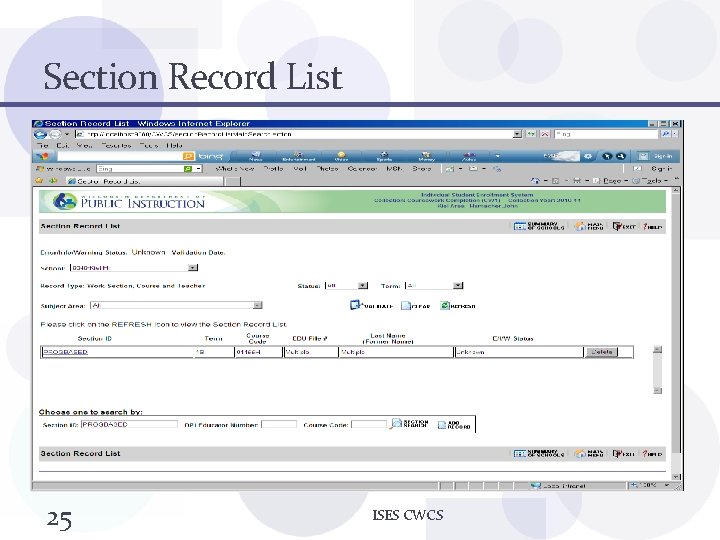This screenshot has height=540, width=720.
Task: Click the Bing search magnifier in IE search box
Action: pos(665,134)
